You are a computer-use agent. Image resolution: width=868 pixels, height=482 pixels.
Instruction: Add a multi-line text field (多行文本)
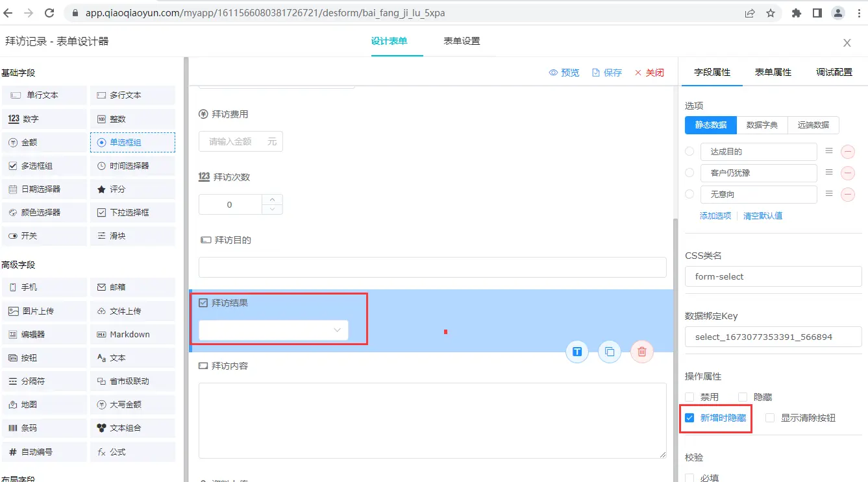(132, 95)
